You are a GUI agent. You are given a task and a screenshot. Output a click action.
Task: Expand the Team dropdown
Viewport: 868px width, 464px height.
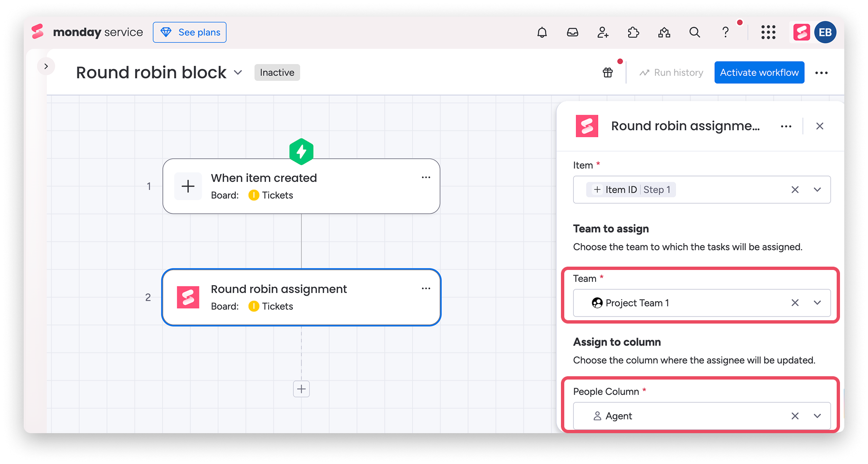817,303
